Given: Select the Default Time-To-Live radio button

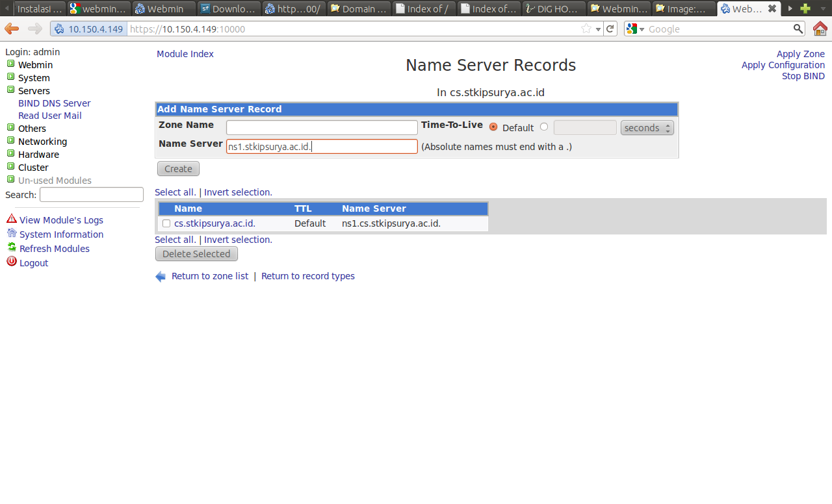Looking at the screenshot, I should 493,127.
